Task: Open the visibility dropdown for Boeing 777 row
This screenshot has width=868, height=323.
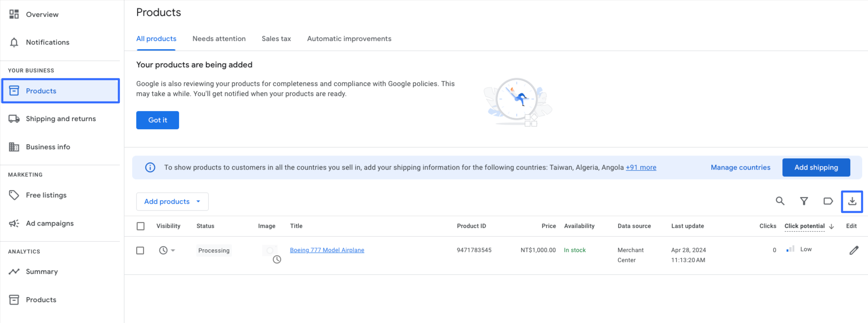Action: tap(167, 250)
